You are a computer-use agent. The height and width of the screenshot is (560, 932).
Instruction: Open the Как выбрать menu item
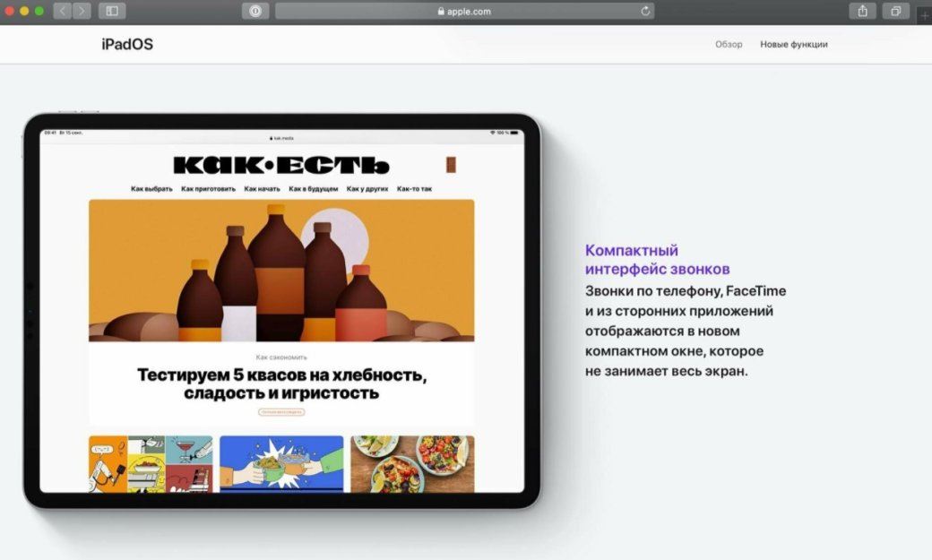[151, 188]
